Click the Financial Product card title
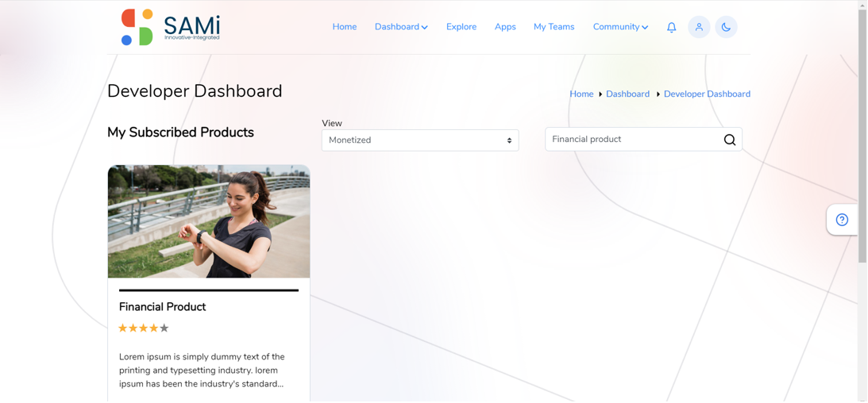The image size is (868, 403). (162, 307)
